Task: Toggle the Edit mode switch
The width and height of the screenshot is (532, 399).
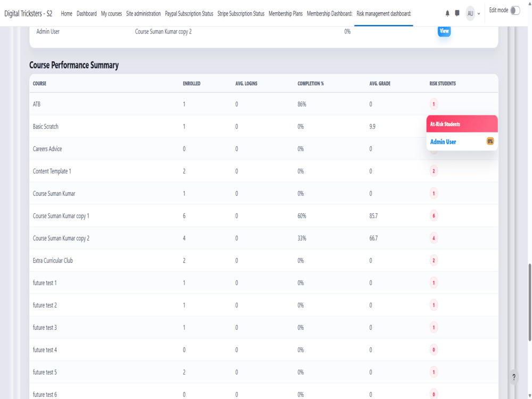Action: (x=514, y=11)
